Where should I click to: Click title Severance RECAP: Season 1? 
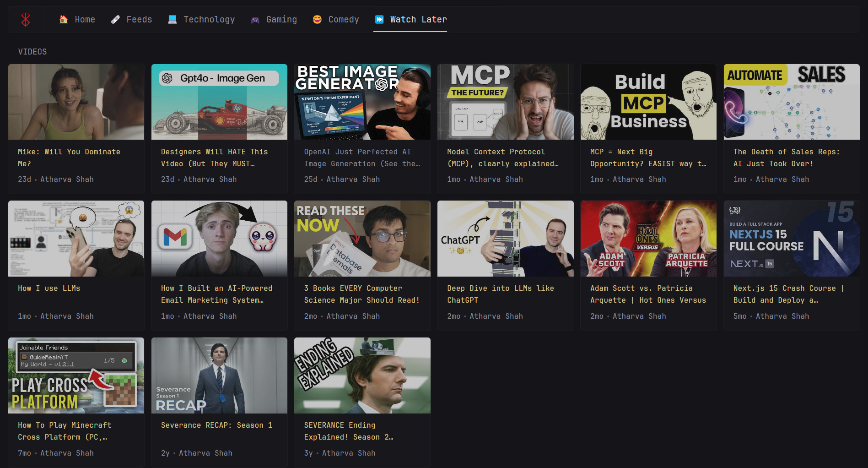[216, 425]
